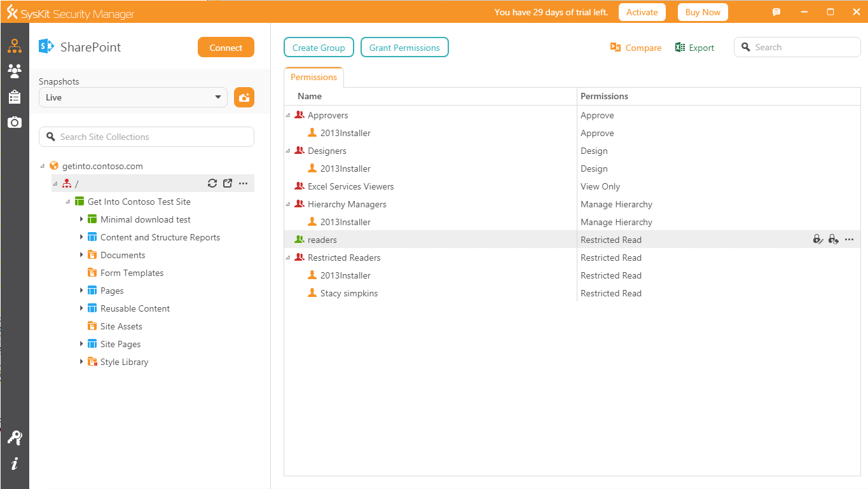This screenshot has width=868, height=489.
Task: Select the Permissions tab
Action: [x=313, y=77]
